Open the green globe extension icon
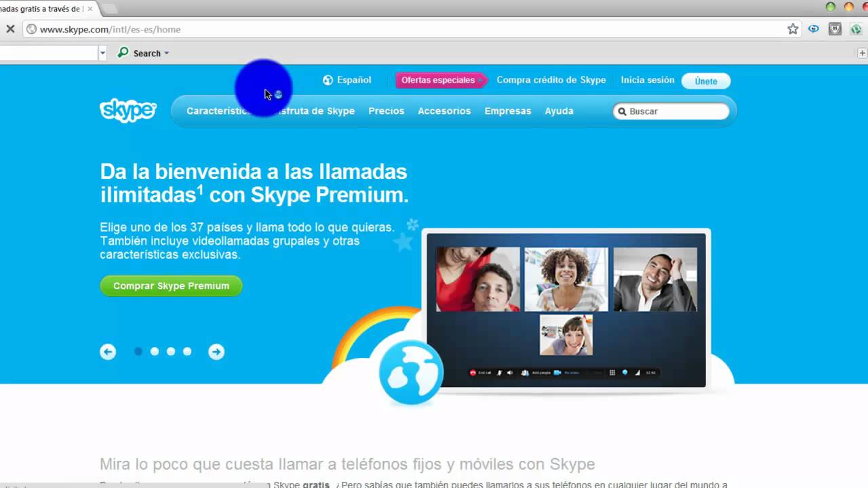The width and height of the screenshot is (868, 488). tap(856, 29)
